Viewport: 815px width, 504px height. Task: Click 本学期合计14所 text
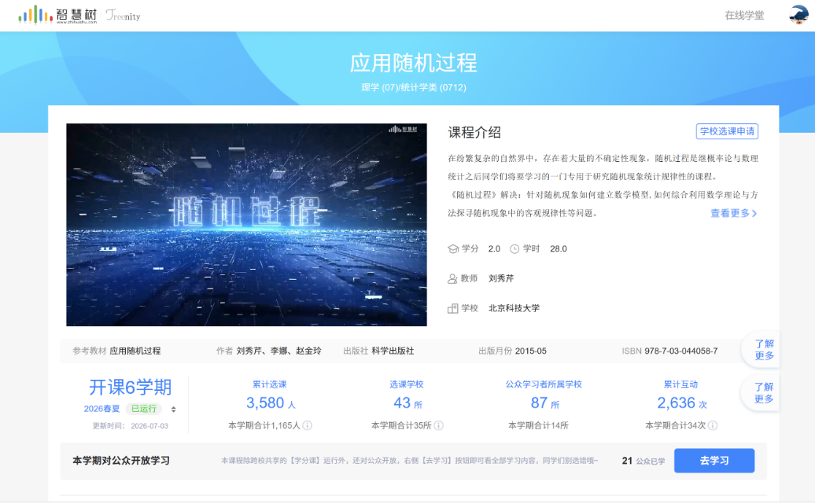click(538, 425)
